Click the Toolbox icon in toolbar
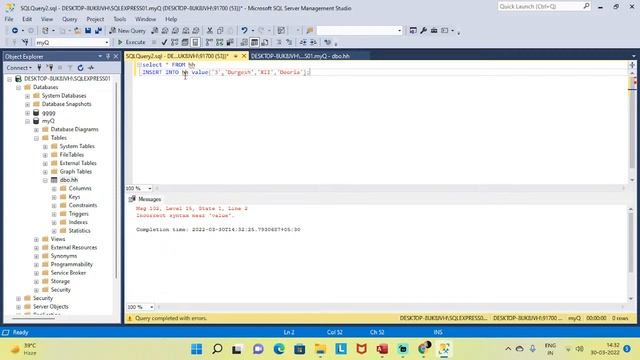Screen dimensions: 640x360 point(434,31)
